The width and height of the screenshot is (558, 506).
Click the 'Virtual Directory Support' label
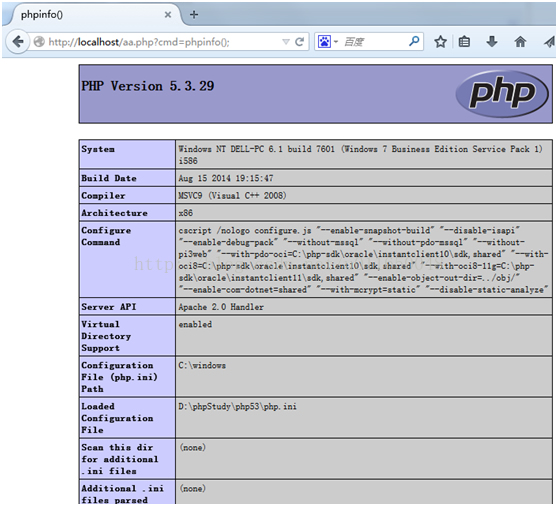coord(106,336)
